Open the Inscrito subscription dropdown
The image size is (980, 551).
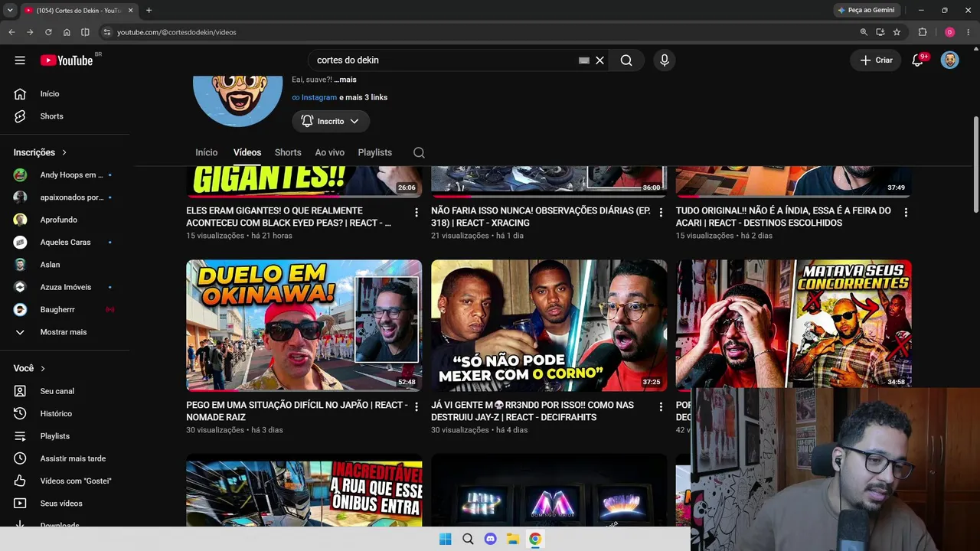[x=331, y=121]
